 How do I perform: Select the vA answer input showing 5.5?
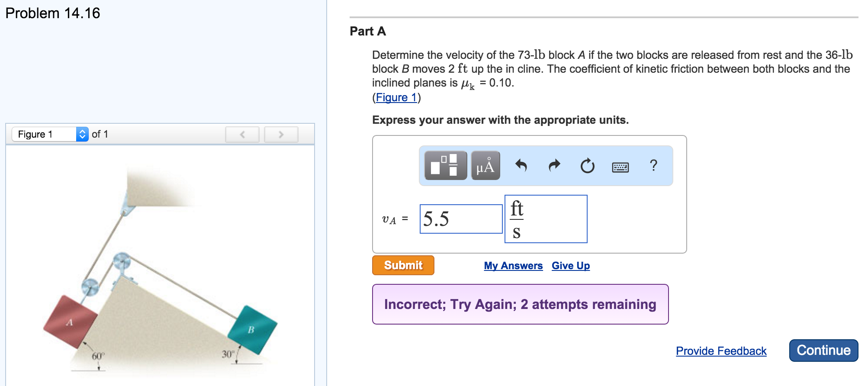[x=461, y=219]
